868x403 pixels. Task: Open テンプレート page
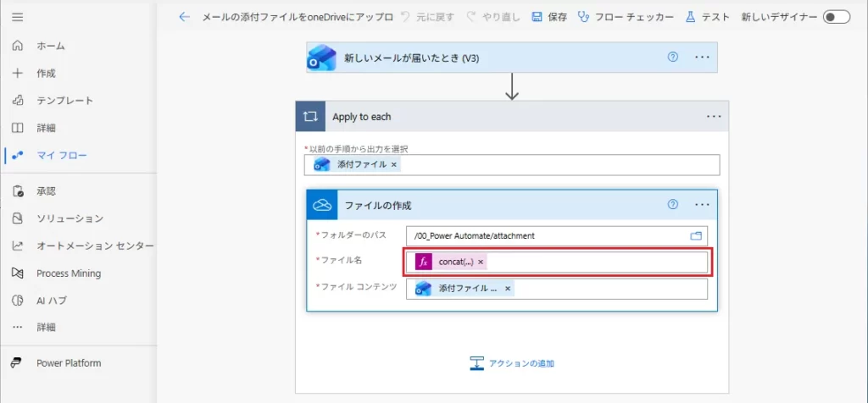[x=64, y=101]
